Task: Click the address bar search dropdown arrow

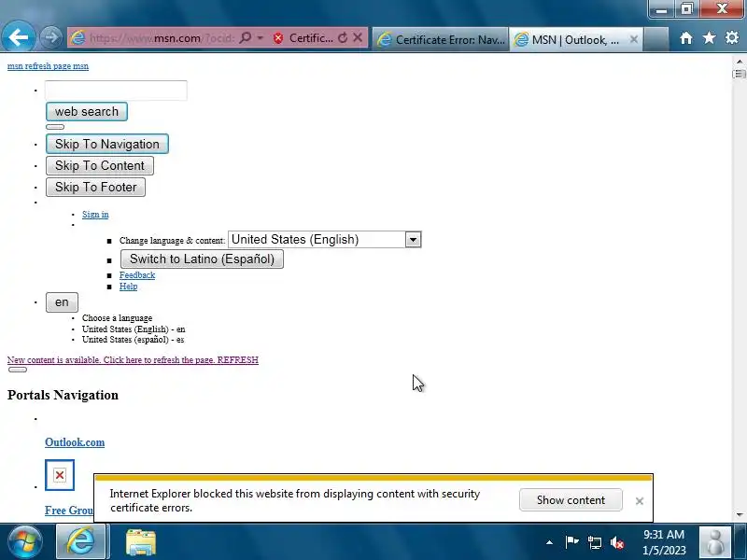Action: pos(261,37)
